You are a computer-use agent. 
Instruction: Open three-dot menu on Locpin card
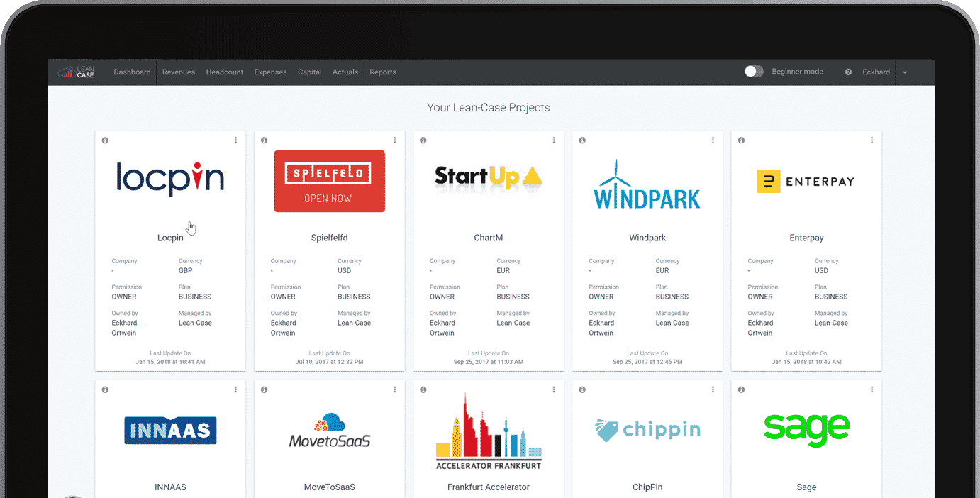click(x=236, y=140)
